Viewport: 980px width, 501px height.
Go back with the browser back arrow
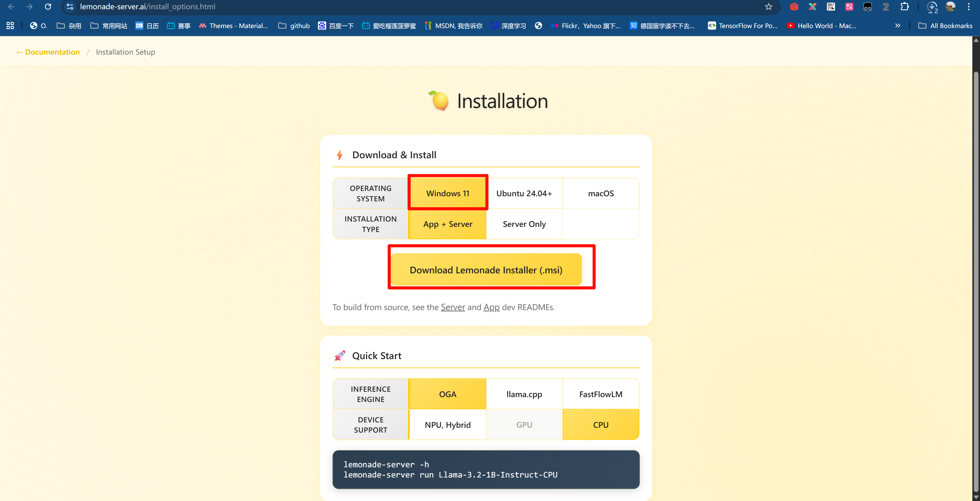(11, 7)
